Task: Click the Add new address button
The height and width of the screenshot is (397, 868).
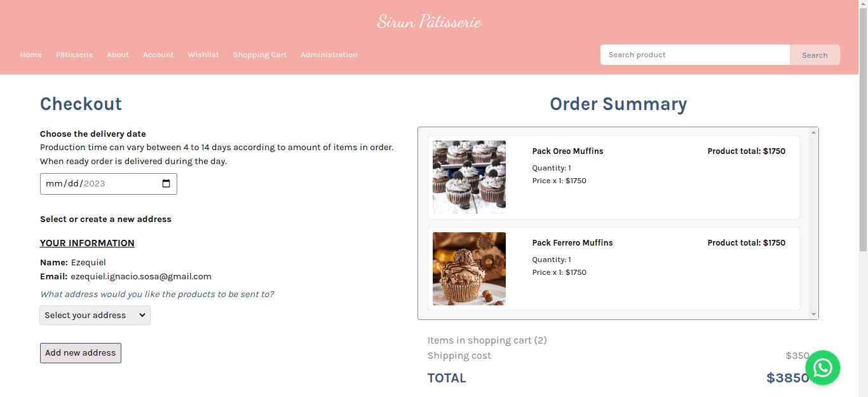Action: coord(81,353)
